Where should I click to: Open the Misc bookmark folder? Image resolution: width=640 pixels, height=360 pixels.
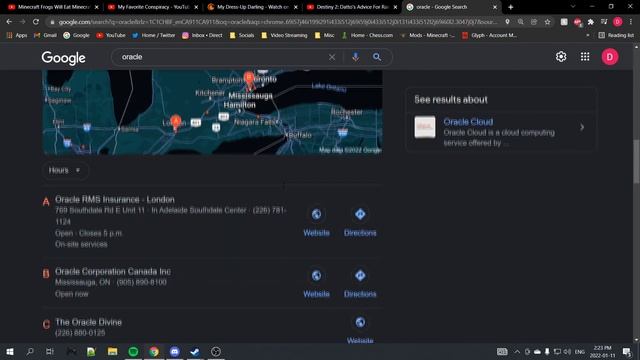pyautogui.click(x=324, y=36)
